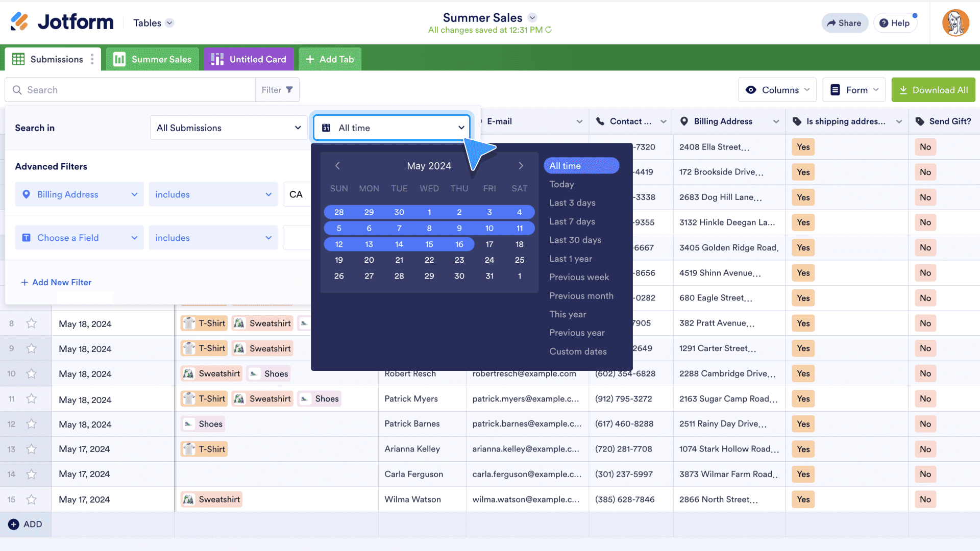Screen dimensions: 980x551
Task: Open the includes condition dropdown
Action: point(213,194)
